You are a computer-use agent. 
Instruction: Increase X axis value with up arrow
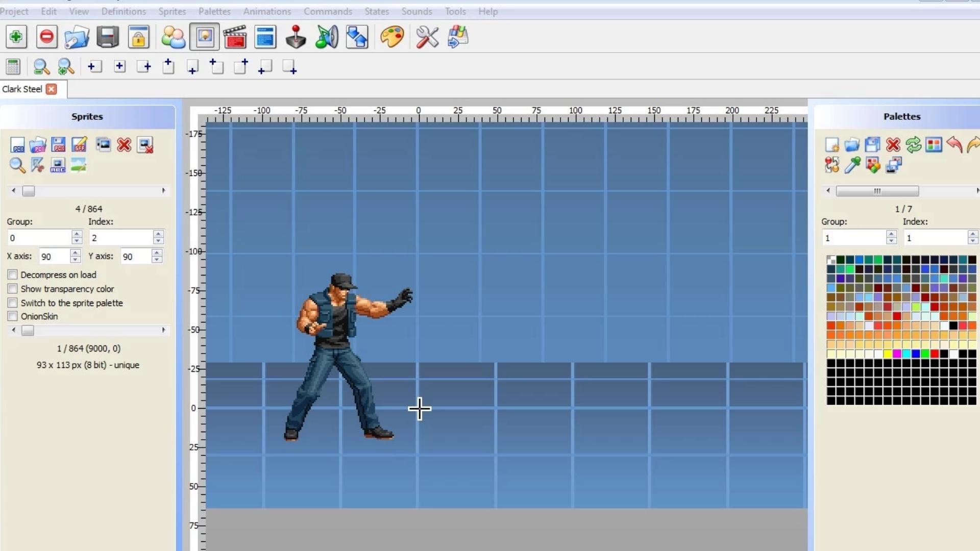[x=76, y=253]
